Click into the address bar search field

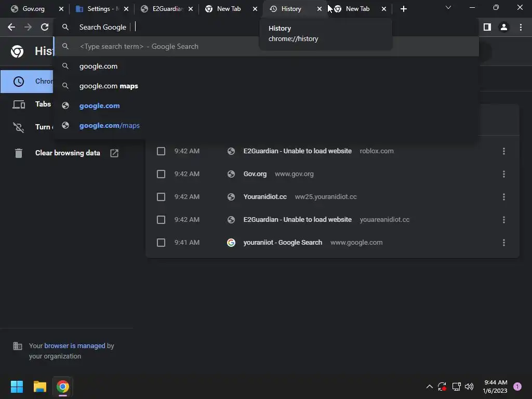[x=267, y=27]
